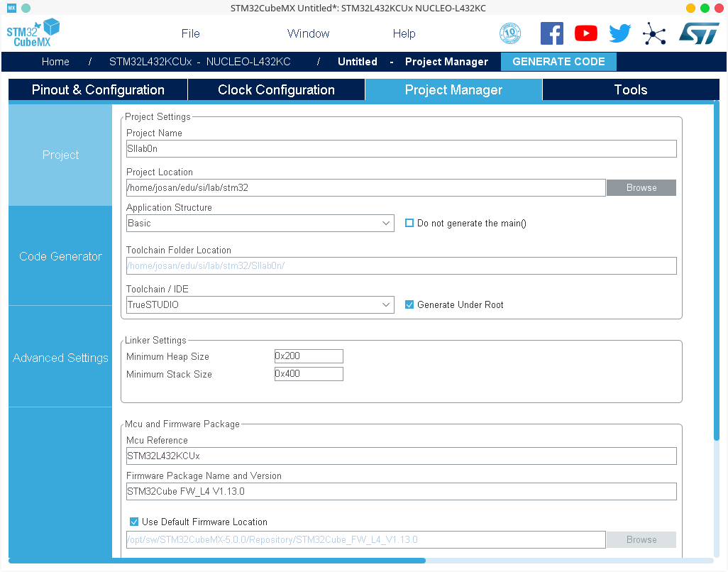728x572 pixels.
Task: Open the Toolchain / IDE dropdown
Action: pyautogui.click(x=260, y=304)
